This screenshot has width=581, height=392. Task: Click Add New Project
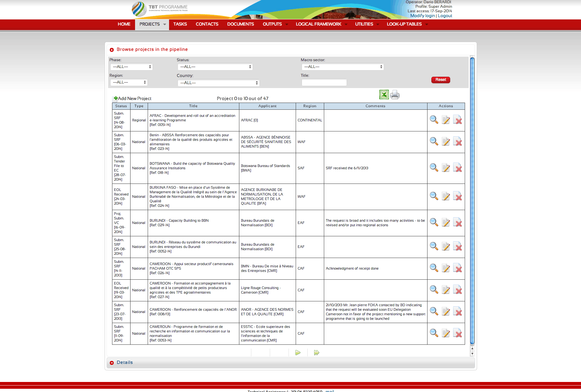tap(132, 98)
